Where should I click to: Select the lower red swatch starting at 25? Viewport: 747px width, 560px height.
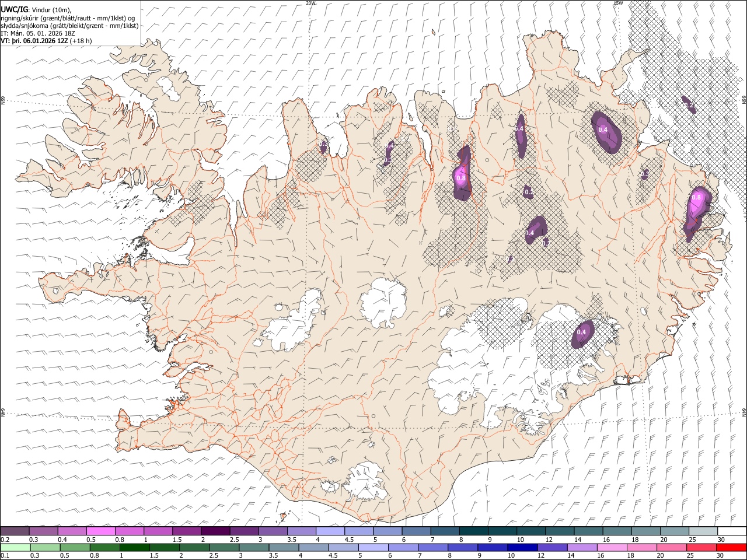(x=702, y=547)
